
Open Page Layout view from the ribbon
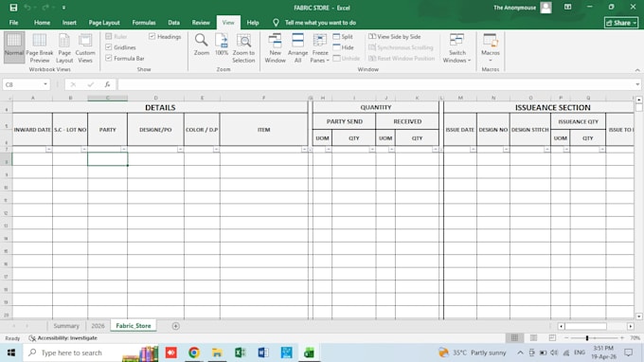coord(64,47)
